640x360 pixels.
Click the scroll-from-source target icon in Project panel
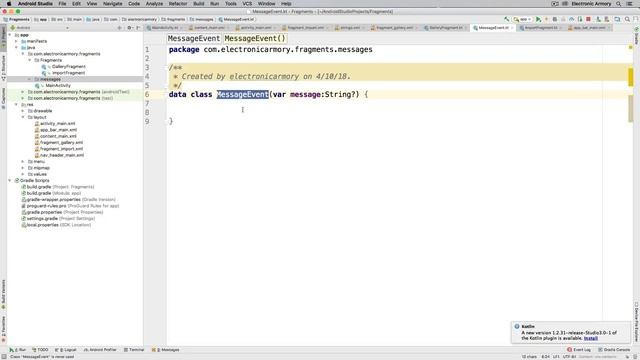click(x=120, y=28)
